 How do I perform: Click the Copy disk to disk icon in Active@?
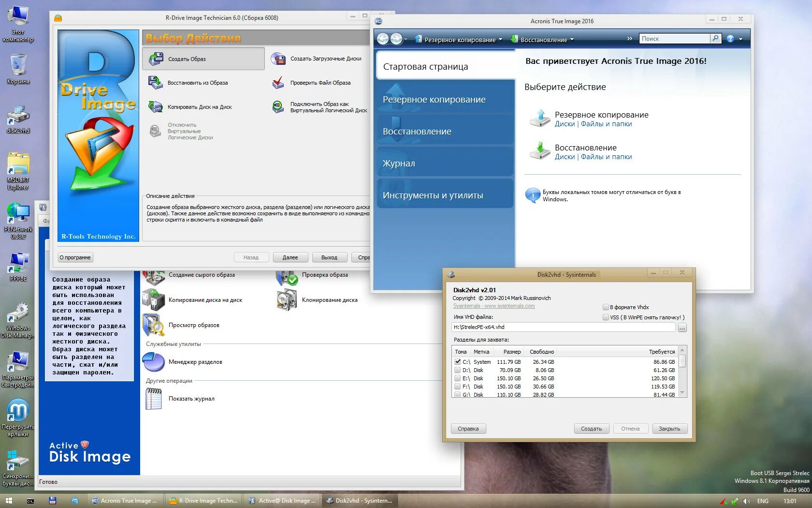154,300
